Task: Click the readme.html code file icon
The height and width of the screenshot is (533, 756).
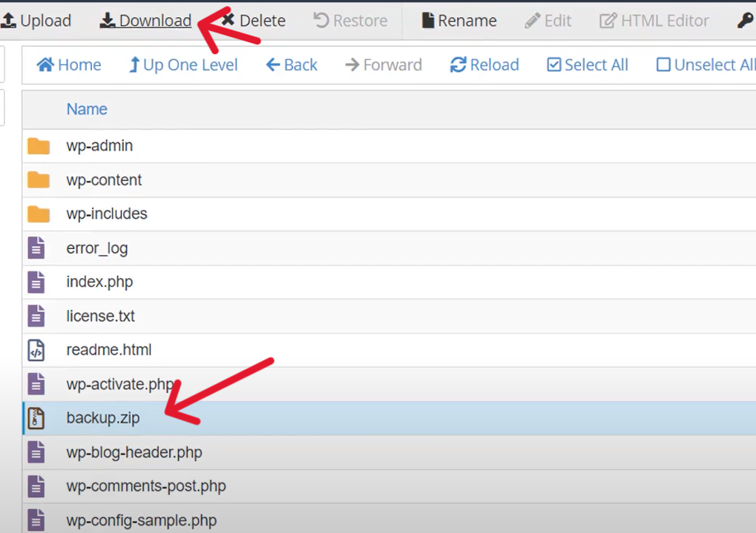Action: coord(36,350)
